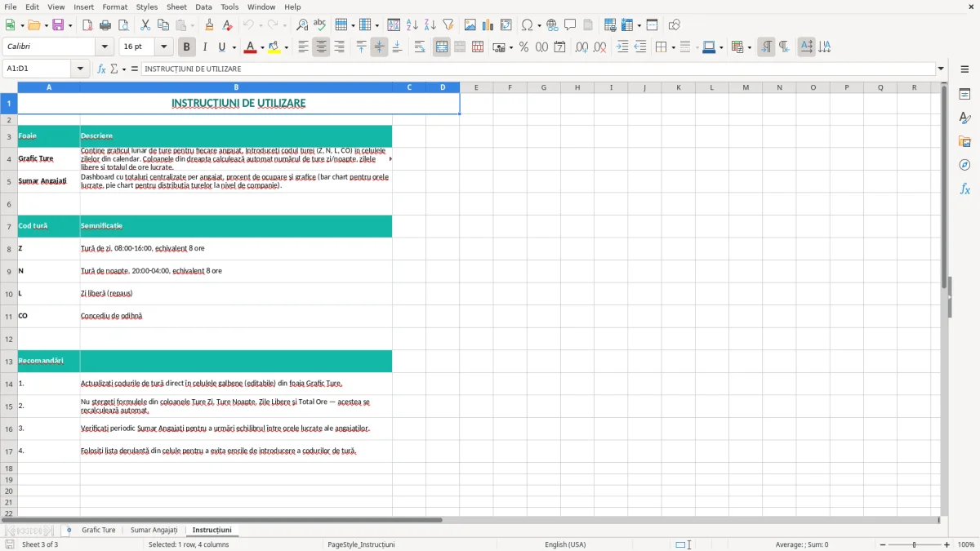Click the PageStyle_Instrucțiuni status field
The width and height of the screenshot is (980, 551).
(x=361, y=544)
